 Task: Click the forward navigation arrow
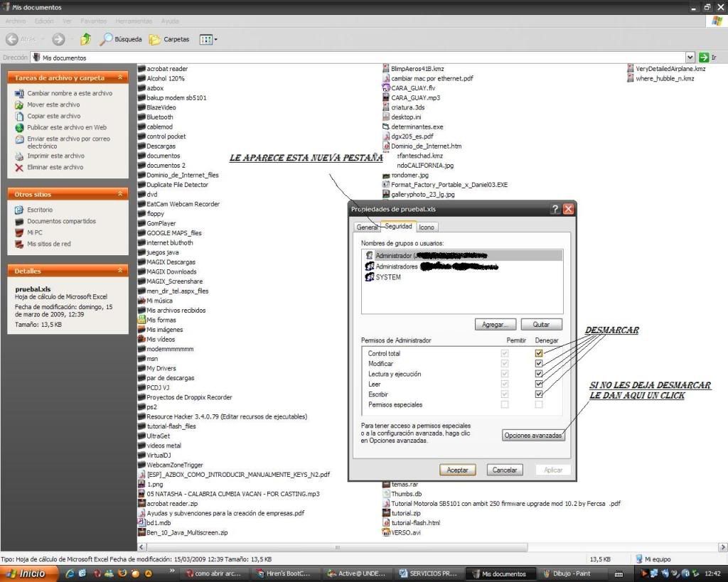pyautogui.click(x=58, y=40)
